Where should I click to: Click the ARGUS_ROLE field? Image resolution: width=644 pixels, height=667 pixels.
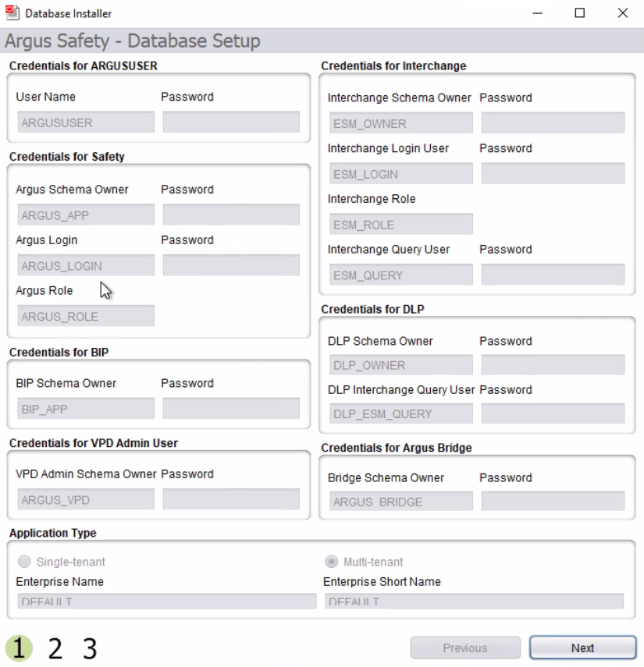(x=85, y=315)
